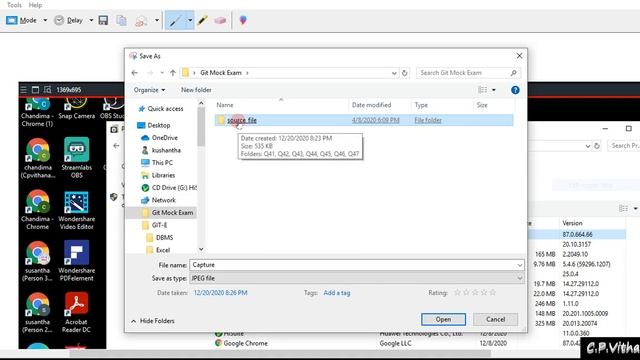Click the Cancel button
The width and height of the screenshot is (640, 360).
[x=496, y=319]
